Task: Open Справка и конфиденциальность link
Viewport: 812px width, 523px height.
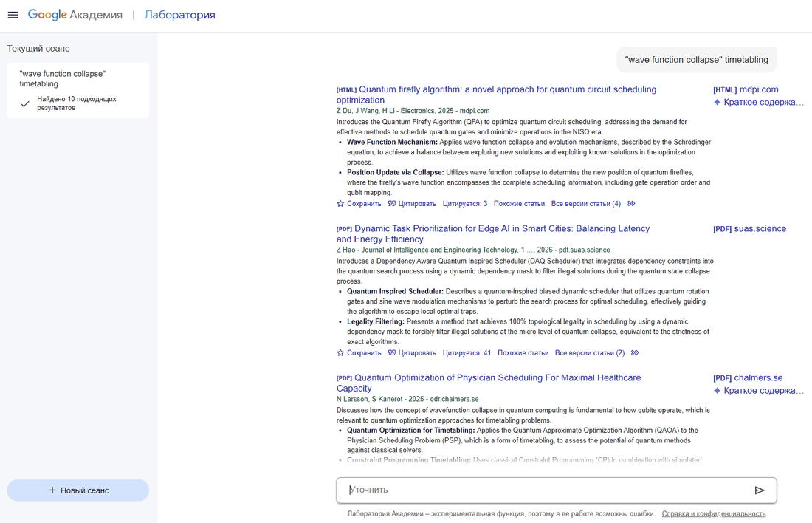Action: pos(714,513)
